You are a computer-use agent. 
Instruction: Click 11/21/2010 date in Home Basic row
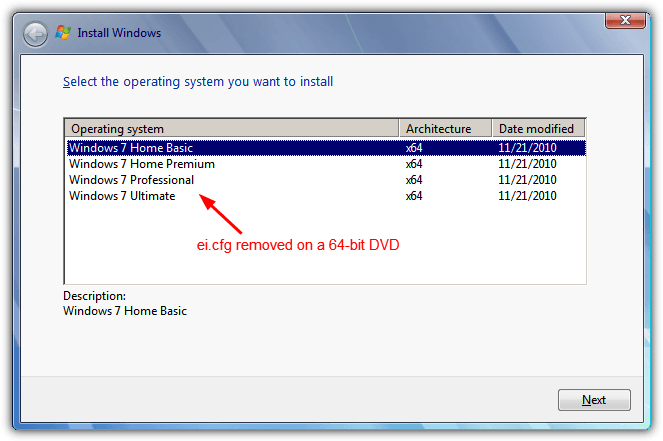[x=527, y=148]
